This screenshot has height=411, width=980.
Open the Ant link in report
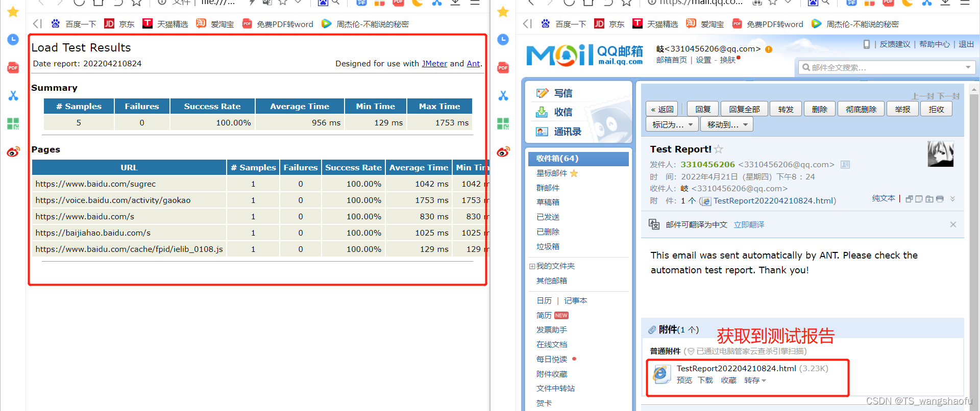pos(473,64)
